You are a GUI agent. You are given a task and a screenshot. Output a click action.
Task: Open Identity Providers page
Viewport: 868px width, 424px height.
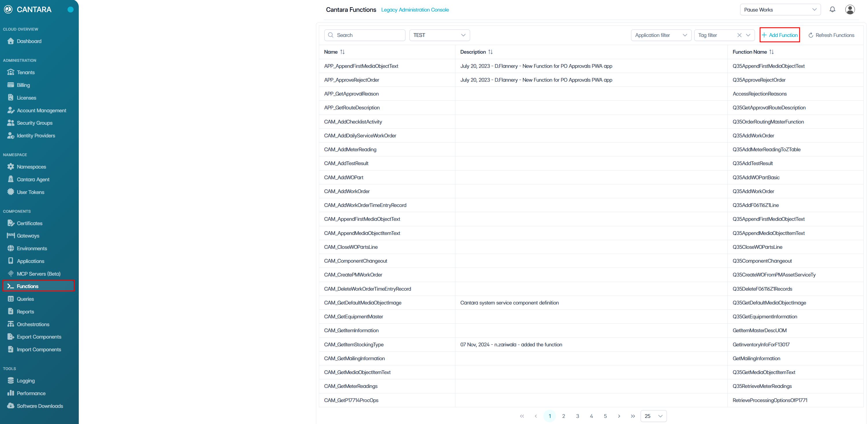tap(36, 135)
